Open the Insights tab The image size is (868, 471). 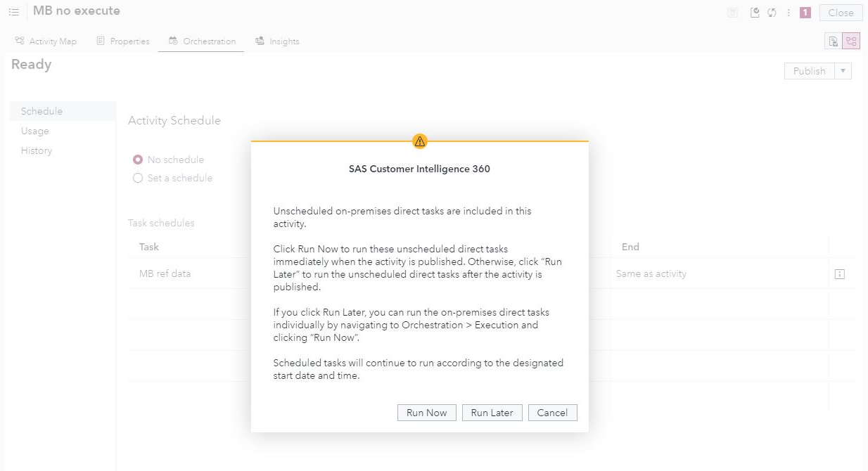(x=284, y=41)
